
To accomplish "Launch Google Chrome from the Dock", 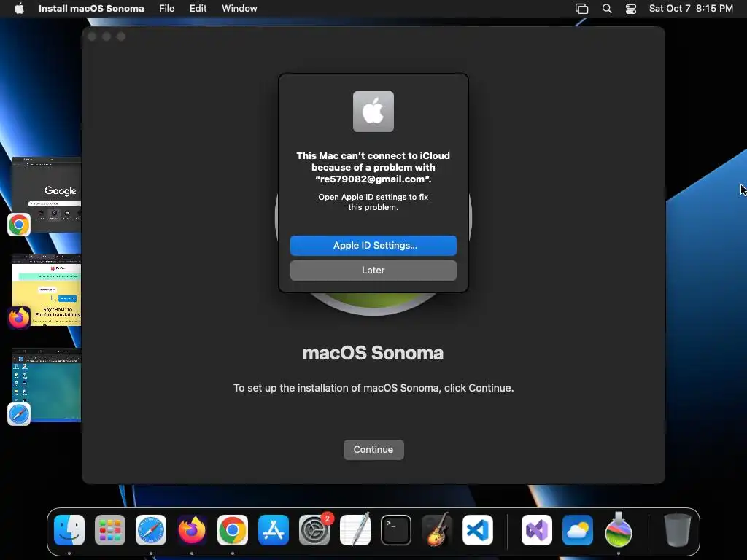I will coord(233,530).
